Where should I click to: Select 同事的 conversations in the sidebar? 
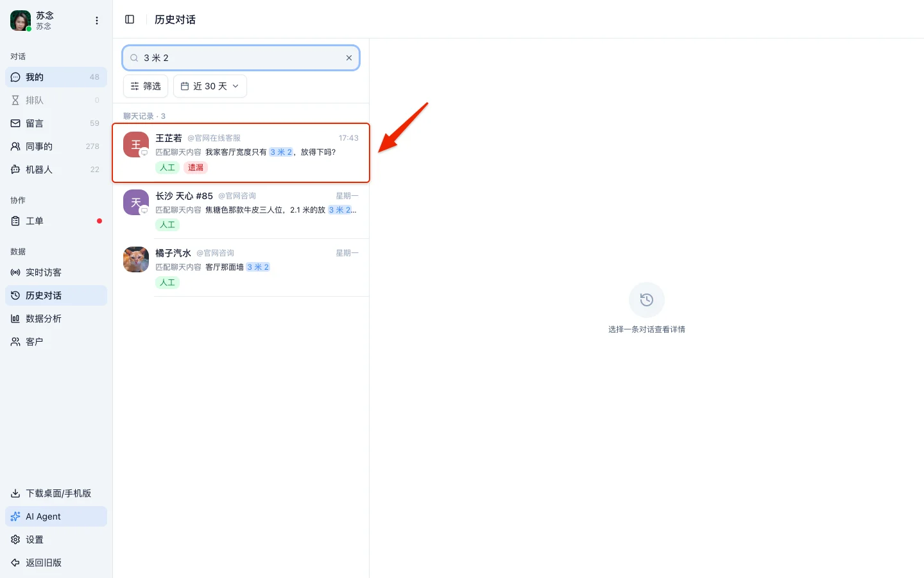pyautogui.click(x=56, y=146)
